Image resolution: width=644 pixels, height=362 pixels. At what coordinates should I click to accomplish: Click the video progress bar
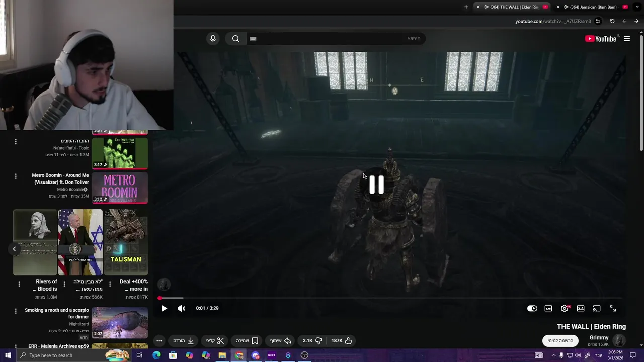click(x=390, y=298)
